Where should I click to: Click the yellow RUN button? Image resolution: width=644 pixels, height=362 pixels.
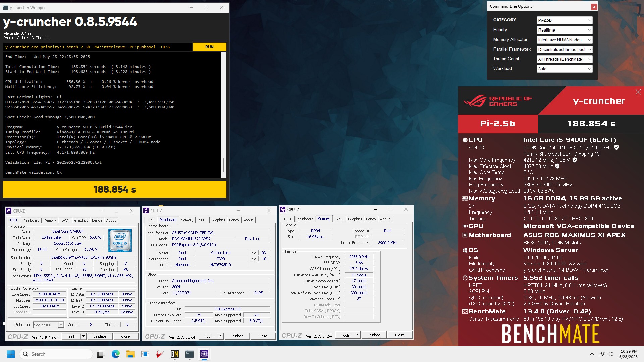tap(209, 47)
